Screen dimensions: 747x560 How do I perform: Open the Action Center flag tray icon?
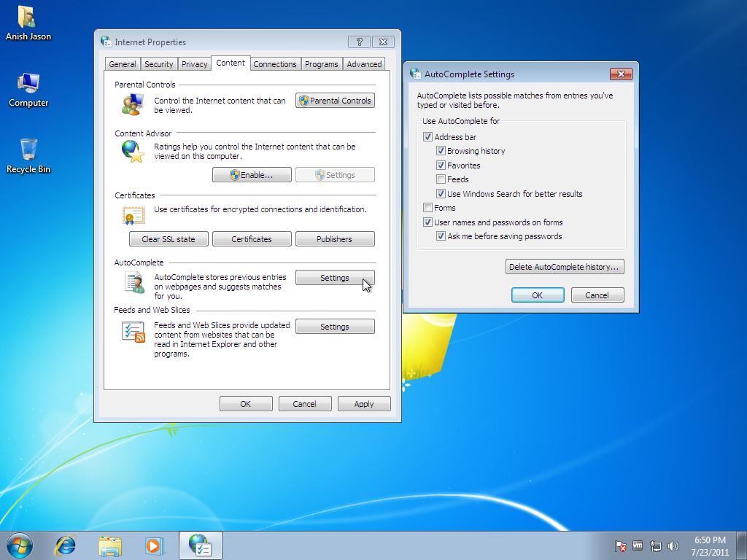[620, 545]
